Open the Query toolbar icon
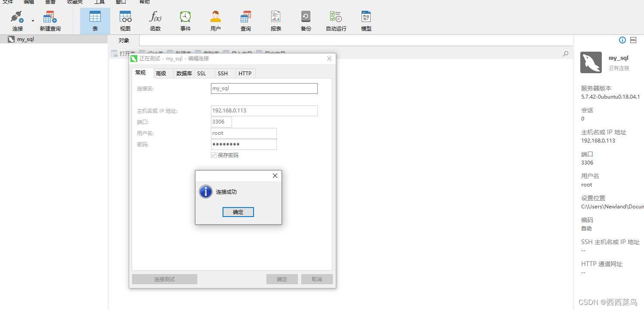 point(245,17)
